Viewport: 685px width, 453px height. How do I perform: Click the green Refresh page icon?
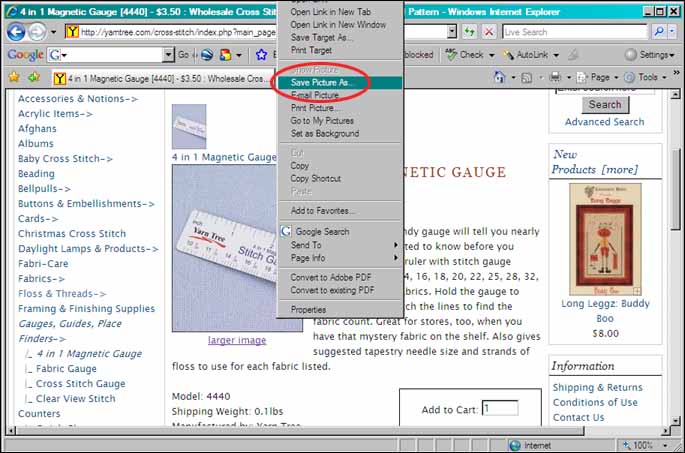pyautogui.click(x=470, y=31)
